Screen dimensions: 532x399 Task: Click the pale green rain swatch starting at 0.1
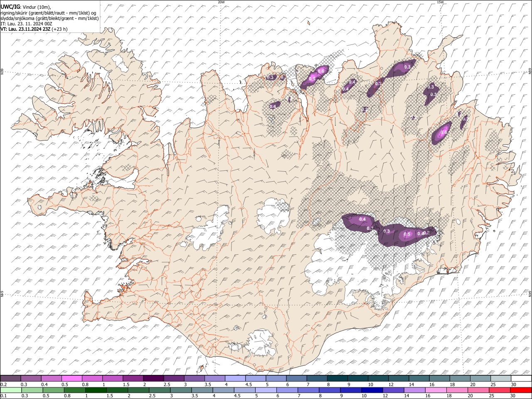[11, 390]
